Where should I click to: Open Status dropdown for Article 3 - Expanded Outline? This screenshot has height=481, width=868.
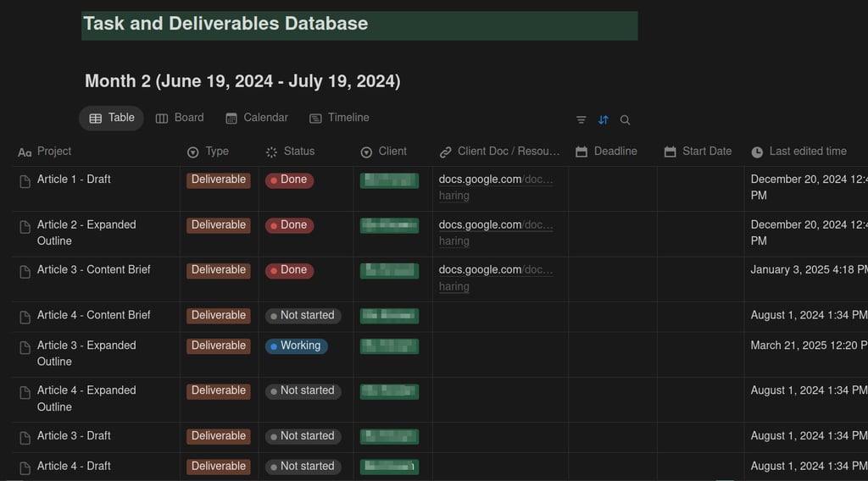296,346
